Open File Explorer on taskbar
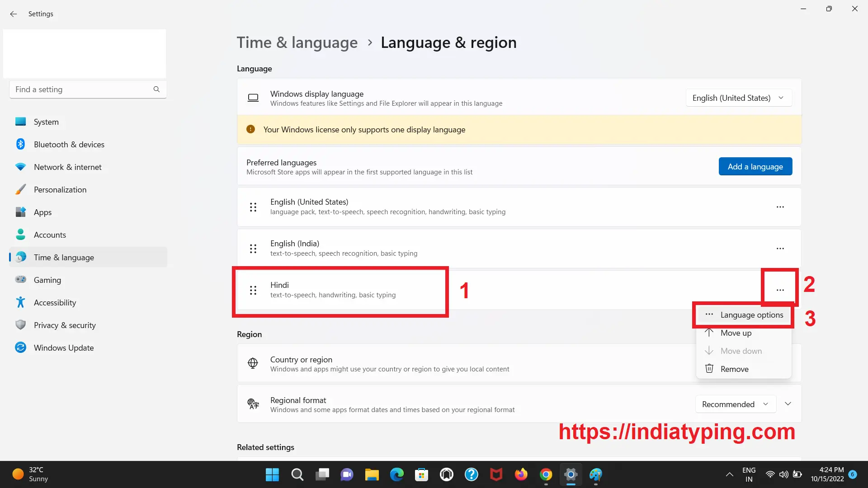Image resolution: width=868 pixels, height=488 pixels. pyautogui.click(x=372, y=474)
